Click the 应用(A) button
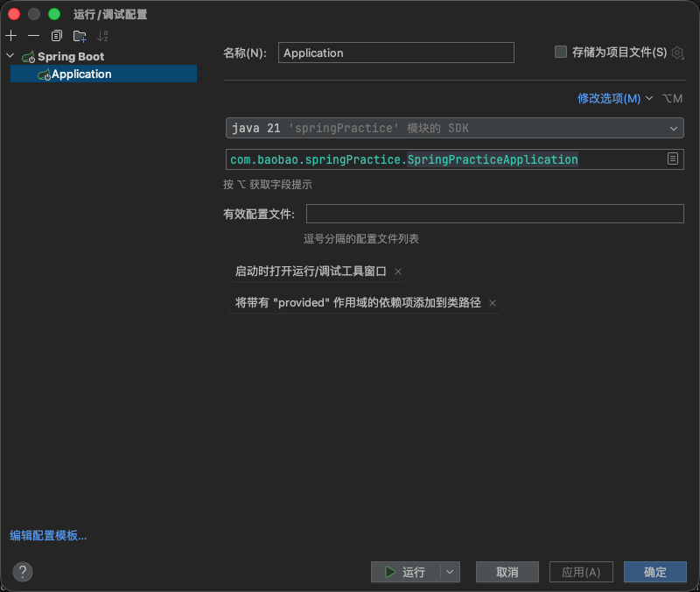 pyautogui.click(x=581, y=572)
